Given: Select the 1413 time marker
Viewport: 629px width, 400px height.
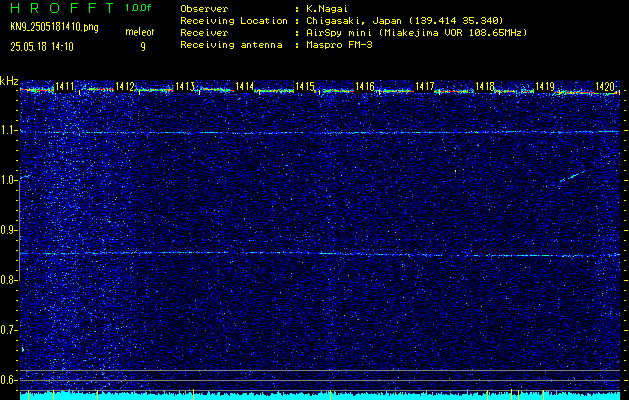Looking at the screenshot, I should [185, 86].
